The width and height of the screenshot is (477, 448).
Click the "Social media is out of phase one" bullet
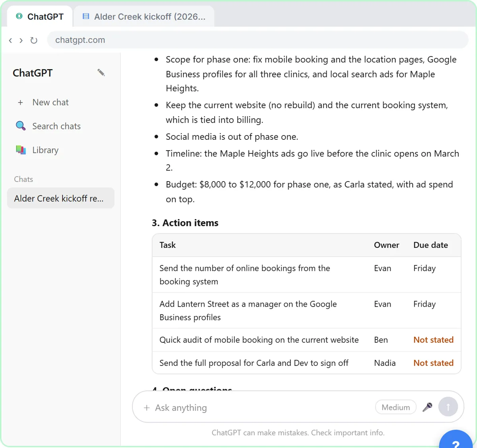tap(232, 137)
